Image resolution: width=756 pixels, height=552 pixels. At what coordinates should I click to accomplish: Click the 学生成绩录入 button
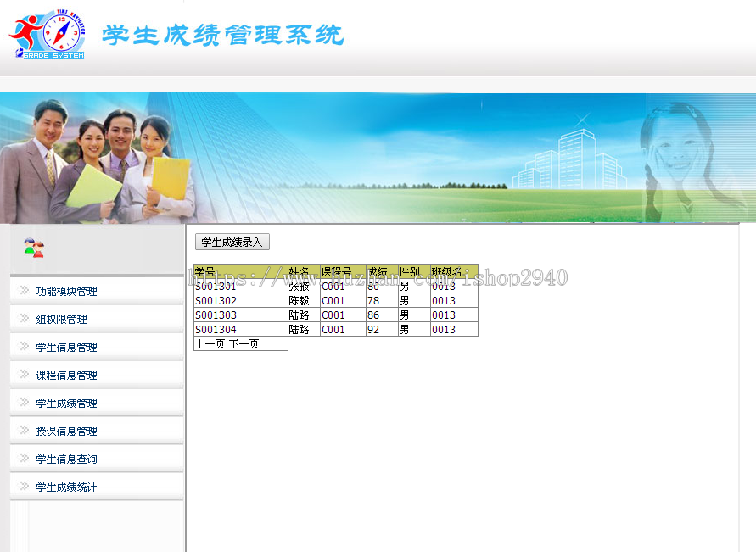point(232,242)
